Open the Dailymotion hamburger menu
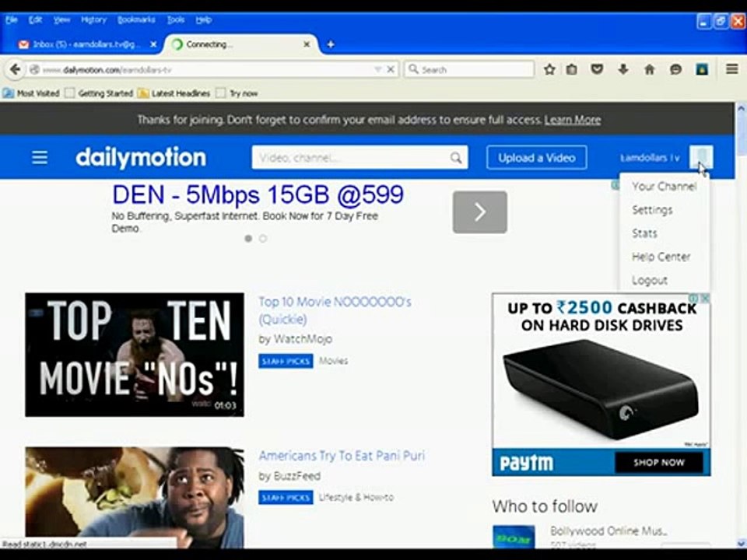This screenshot has height=560, width=747. click(40, 158)
